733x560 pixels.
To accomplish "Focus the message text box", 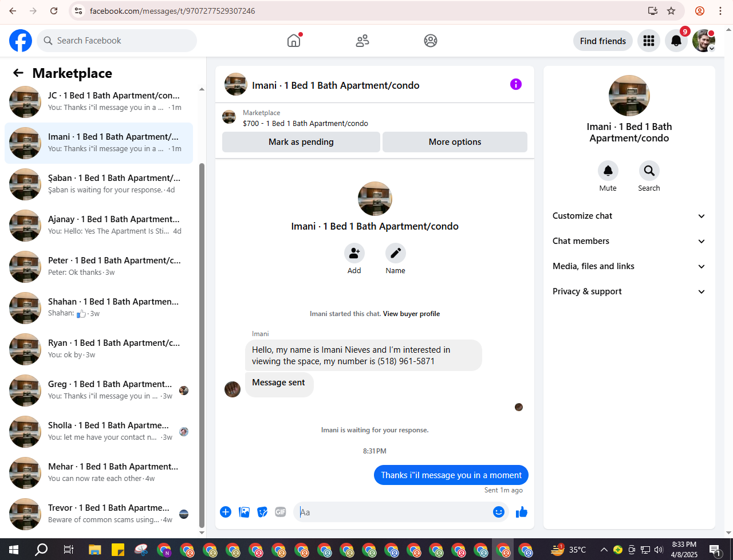I will point(392,512).
